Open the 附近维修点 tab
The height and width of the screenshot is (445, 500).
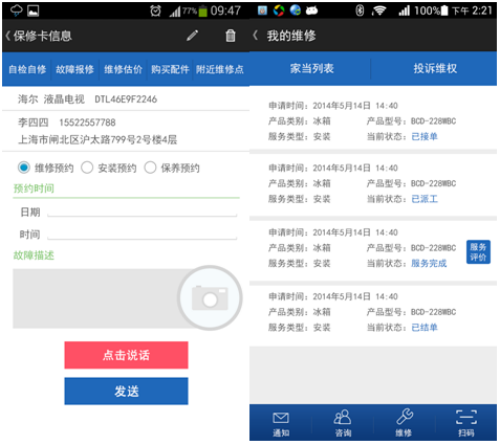point(220,69)
